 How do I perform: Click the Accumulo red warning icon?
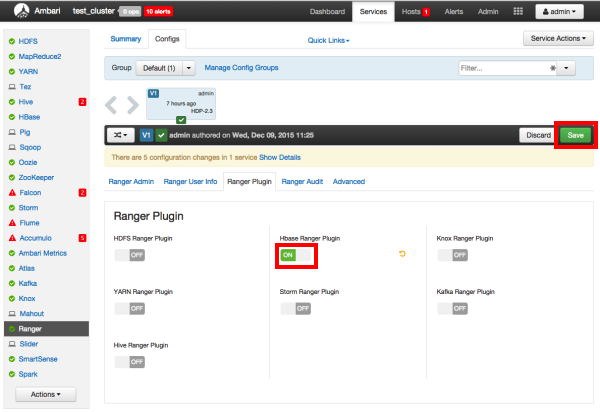[x=12, y=238]
